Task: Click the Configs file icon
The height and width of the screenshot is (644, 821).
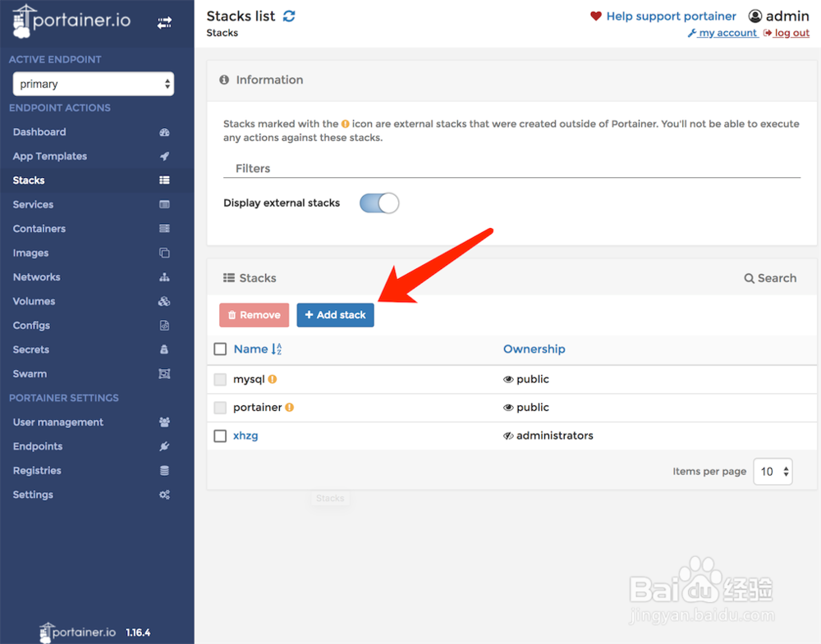Action: coord(164,326)
